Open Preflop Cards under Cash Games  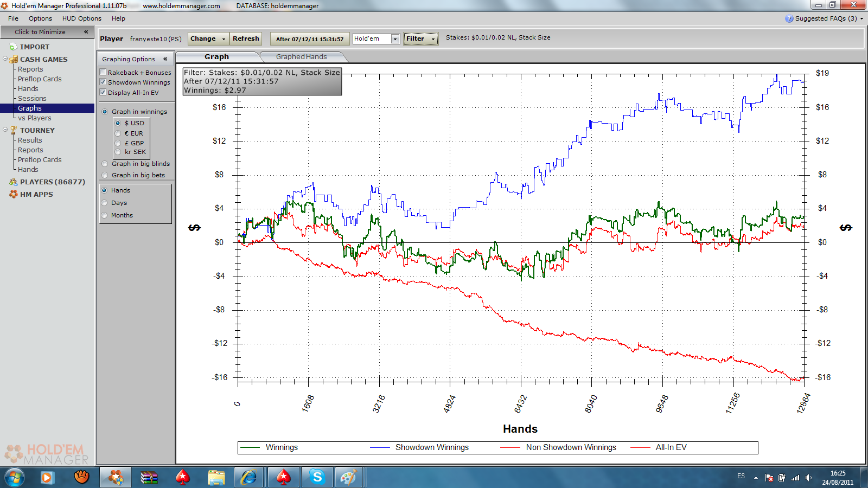(40, 79)
